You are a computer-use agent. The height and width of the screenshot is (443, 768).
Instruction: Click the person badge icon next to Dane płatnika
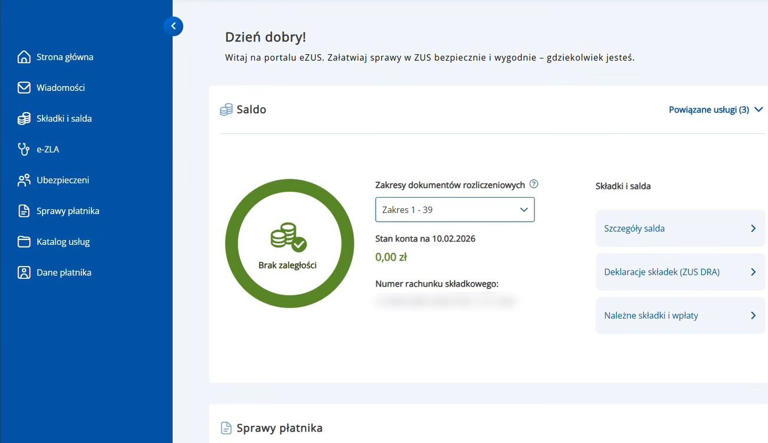pos(24,272)
